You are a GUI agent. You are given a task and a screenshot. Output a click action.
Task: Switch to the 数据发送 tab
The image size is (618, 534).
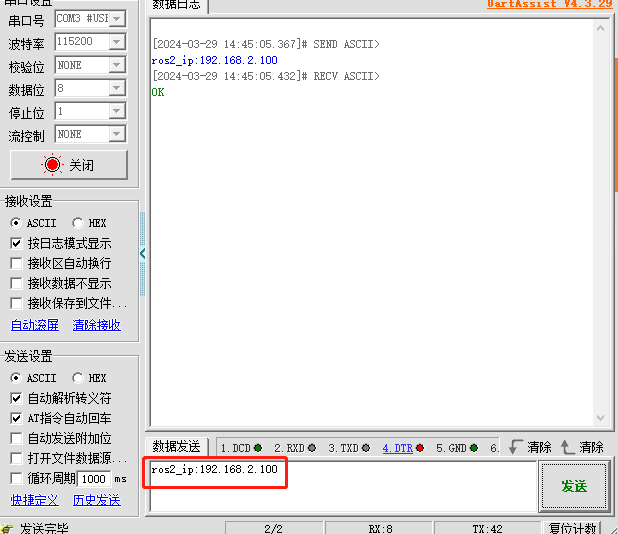pyautogui.click(x=177, y=447)
